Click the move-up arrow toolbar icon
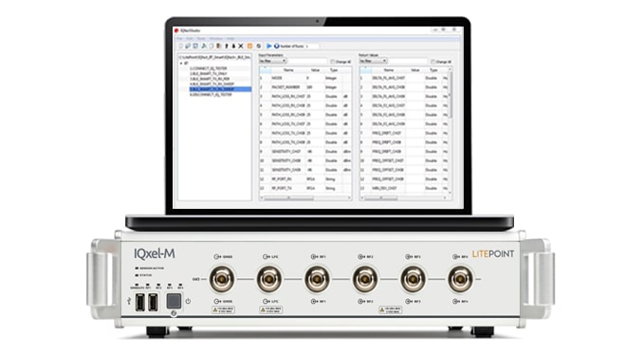This screenshot has width=644, height=355. 227,46
